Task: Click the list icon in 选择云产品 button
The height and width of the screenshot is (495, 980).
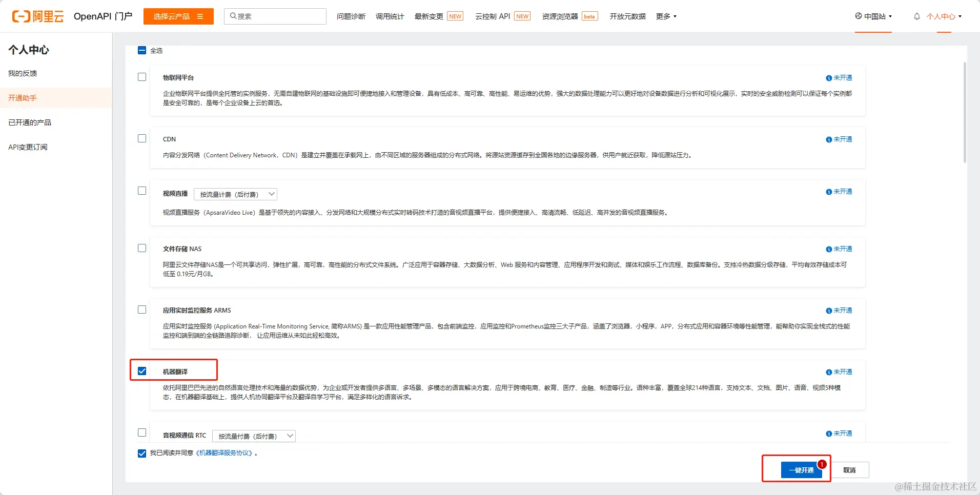Action: click(x=200, y=16)
